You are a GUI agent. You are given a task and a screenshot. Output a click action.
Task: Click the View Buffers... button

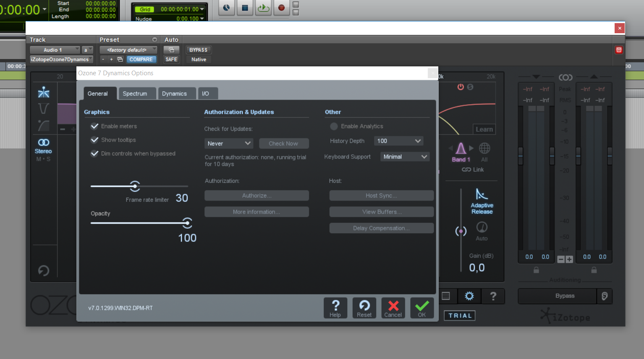point(382,212)
